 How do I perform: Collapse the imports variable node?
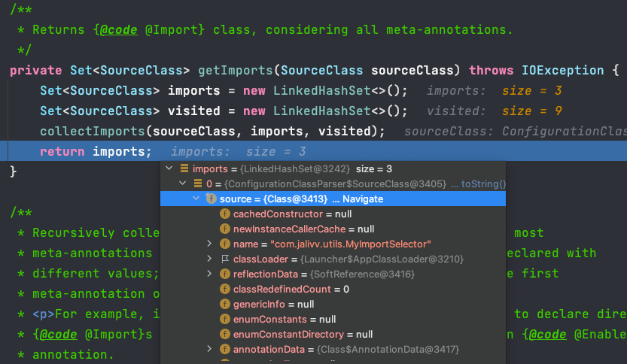[169, 168]
